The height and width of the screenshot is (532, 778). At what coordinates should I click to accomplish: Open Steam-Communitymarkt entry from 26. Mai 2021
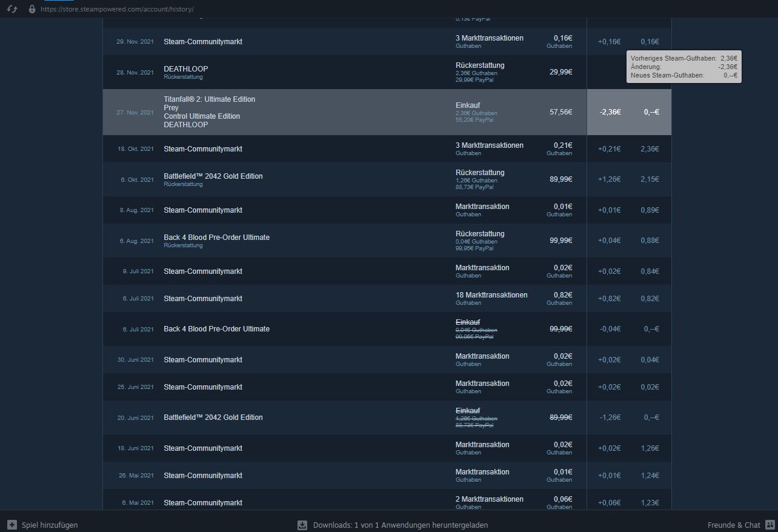[x=387, y=476]
